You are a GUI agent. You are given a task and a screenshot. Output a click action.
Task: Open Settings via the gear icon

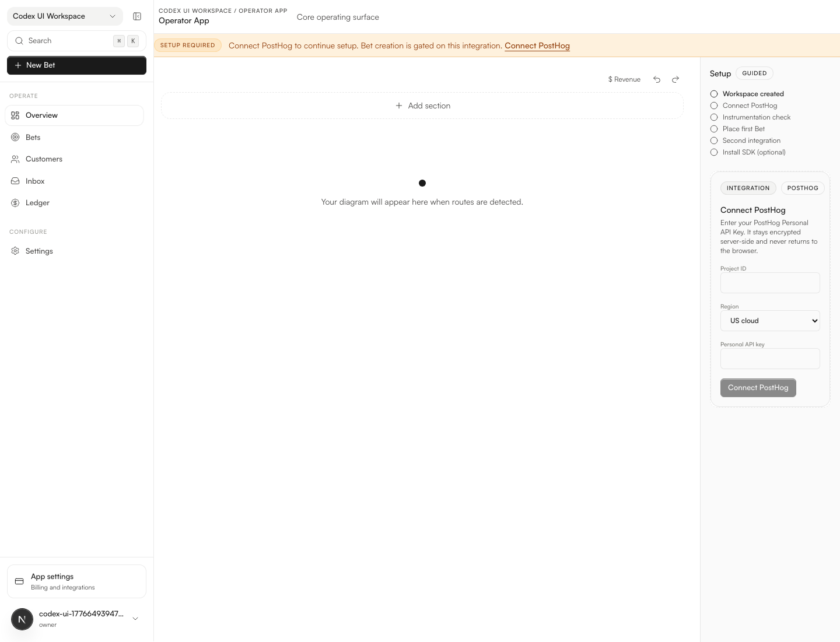pos(16,251)
